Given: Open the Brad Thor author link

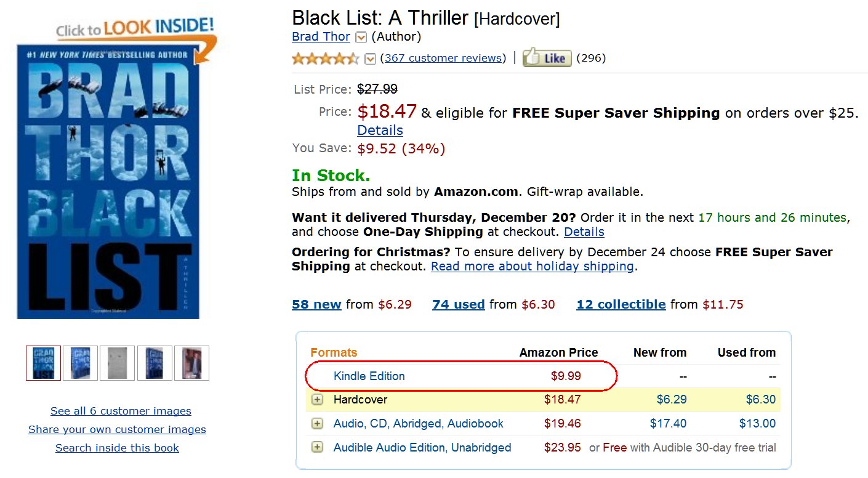Looking at the screenshot, I should 321,37.
